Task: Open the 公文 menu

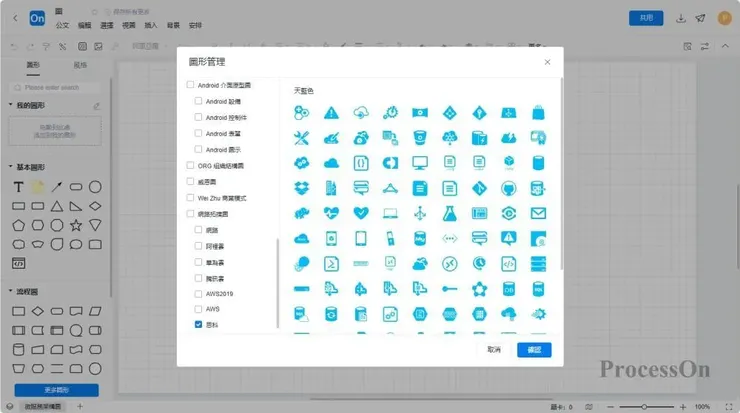Action: tap(62, 25)
